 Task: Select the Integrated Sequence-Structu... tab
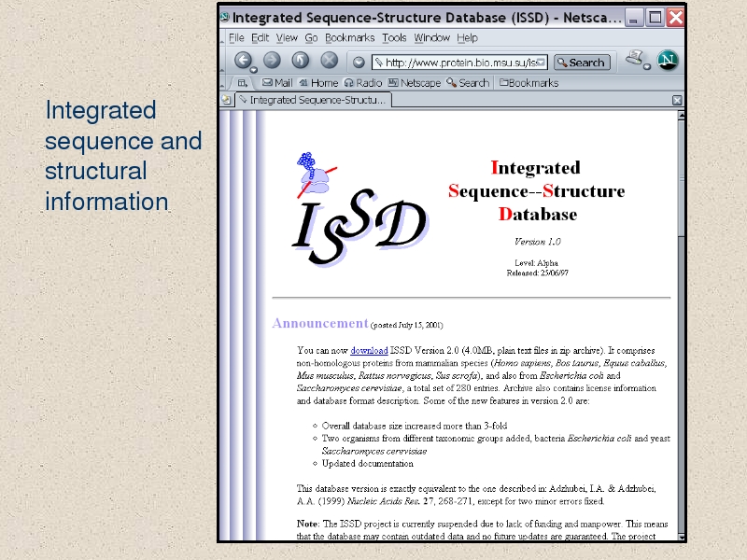(x=314, y=100)
